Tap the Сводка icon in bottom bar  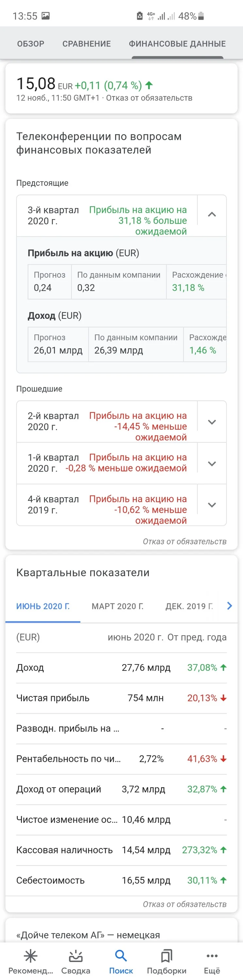[x=76, y=955]
